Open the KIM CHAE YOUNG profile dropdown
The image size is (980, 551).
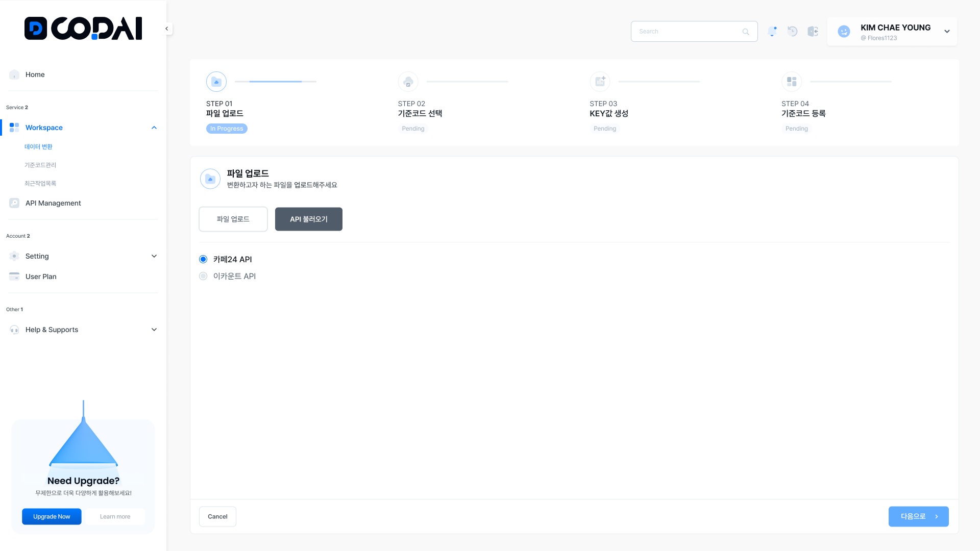[x=947, y=32]
